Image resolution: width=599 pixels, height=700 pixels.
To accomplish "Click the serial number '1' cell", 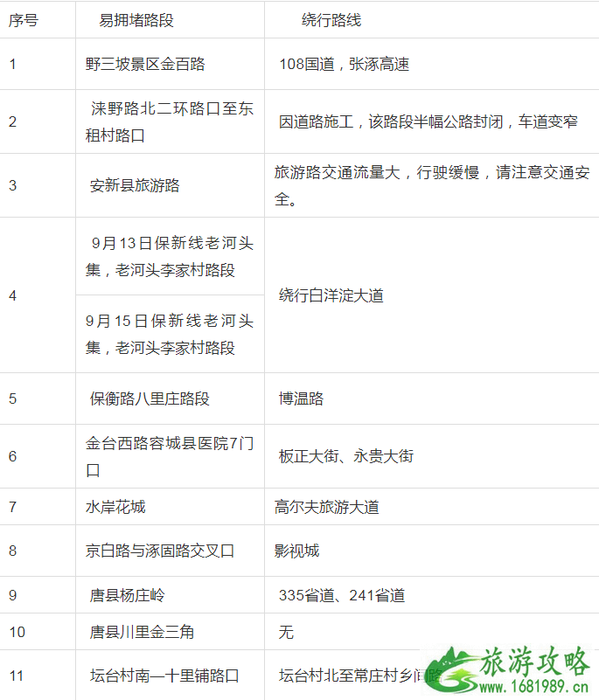I will tap(38, 64).
